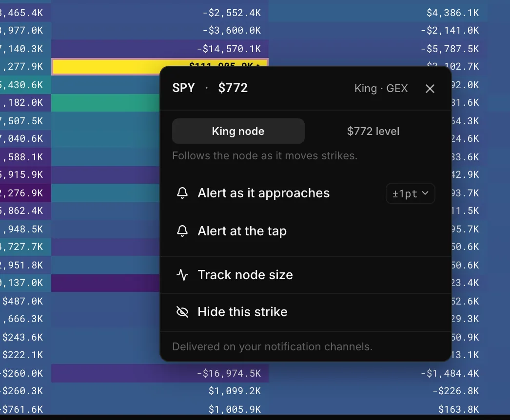
Task: Click the 430.6K cell in the left column
Action: click(25, 85)
